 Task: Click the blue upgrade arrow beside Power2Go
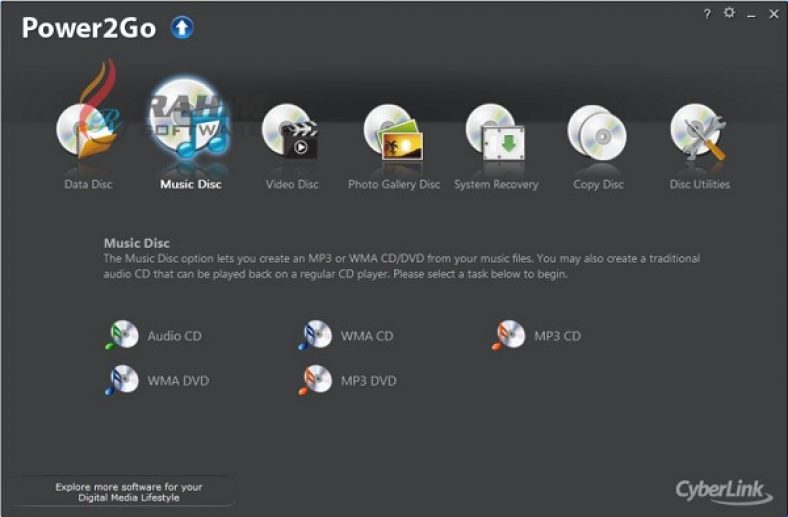pos(182,27)
